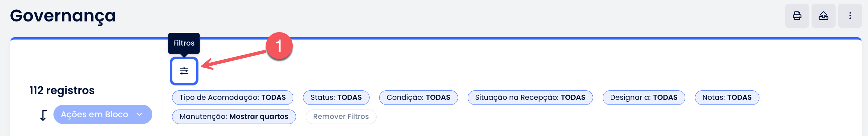Click the red numbered 1 marker

pyautogui.click(x=279, y=46)
